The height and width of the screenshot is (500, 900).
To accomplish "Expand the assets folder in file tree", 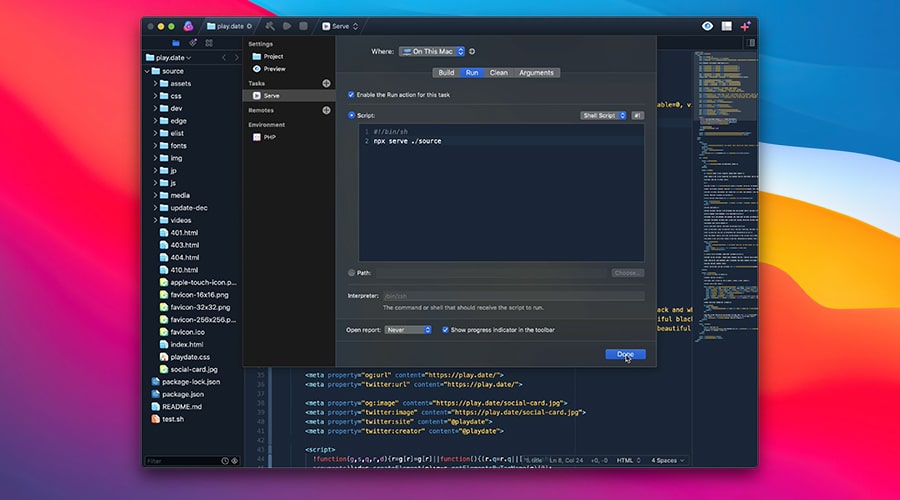I will [x=156, y=84].
